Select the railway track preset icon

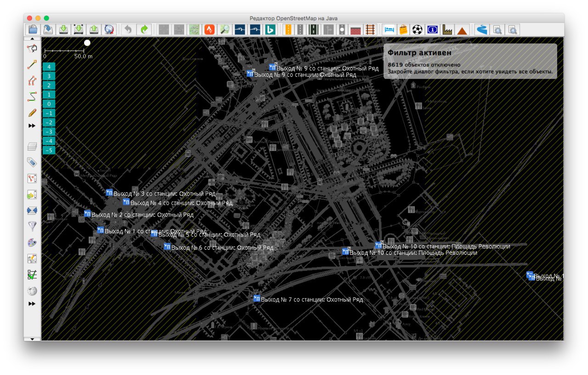click(x=370, y=30)
